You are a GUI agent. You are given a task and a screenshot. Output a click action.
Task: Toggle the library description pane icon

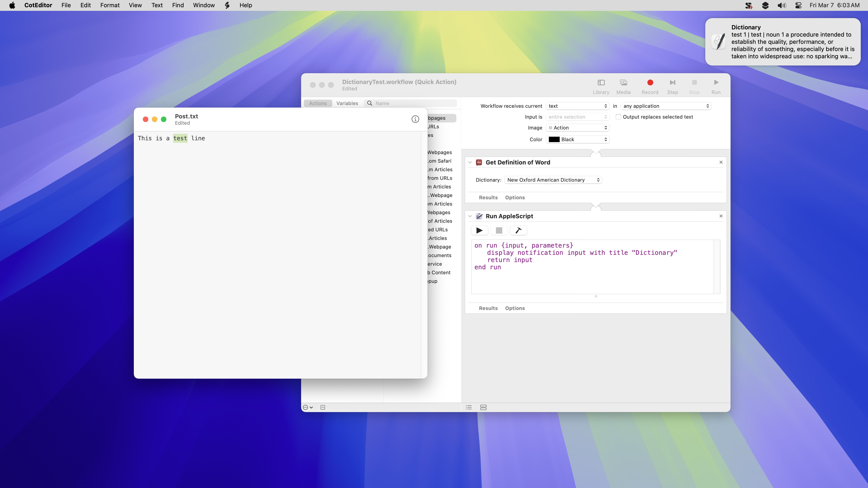click(x=323, y=408)
